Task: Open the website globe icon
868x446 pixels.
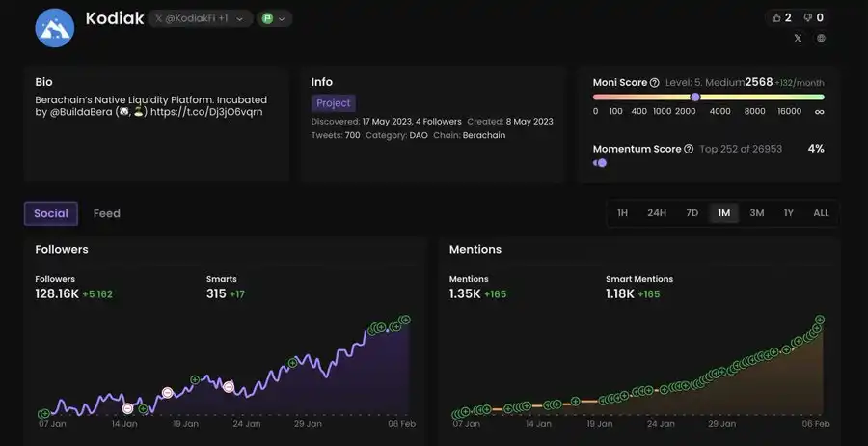Action: click(821, 39)
